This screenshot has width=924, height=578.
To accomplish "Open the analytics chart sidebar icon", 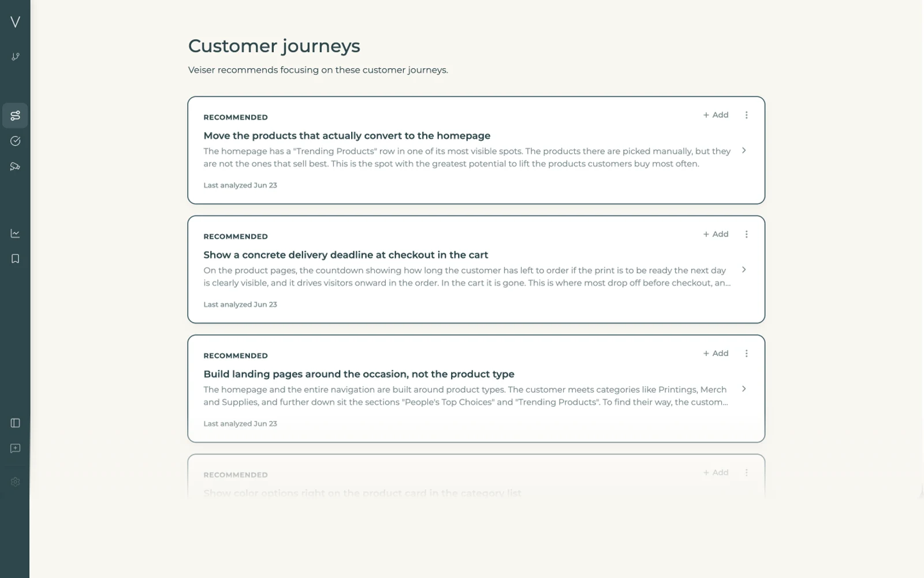I will pyautogui.click(x=15, y=234).
